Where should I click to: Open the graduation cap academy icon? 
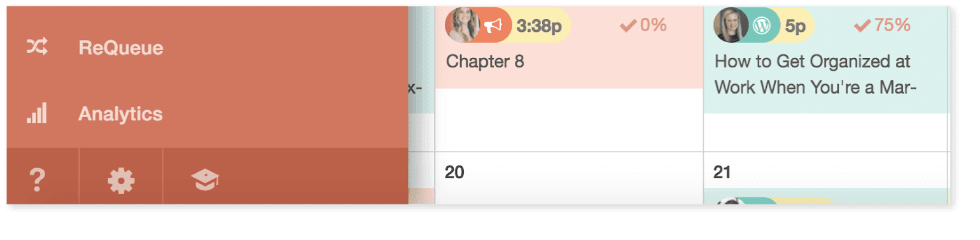(205, 181)
